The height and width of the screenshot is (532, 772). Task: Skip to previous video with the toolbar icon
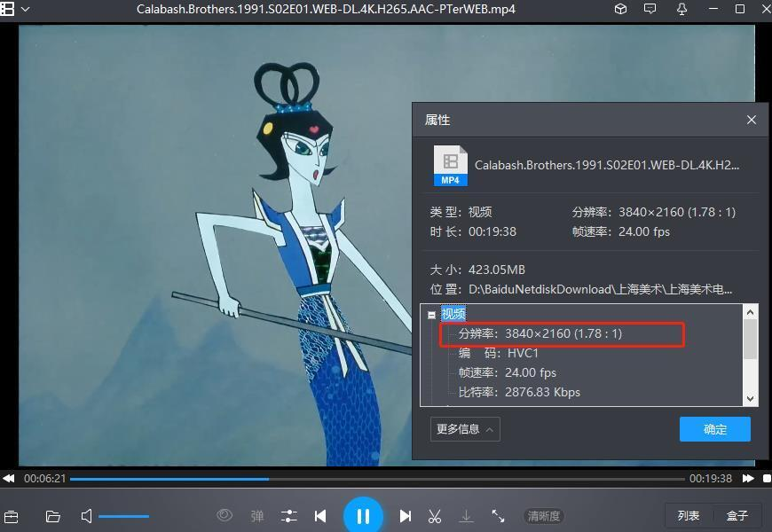click(x=320, y=515)
